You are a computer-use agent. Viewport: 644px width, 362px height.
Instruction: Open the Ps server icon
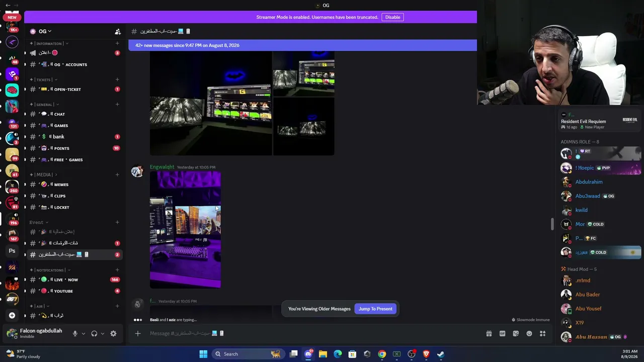12,251
